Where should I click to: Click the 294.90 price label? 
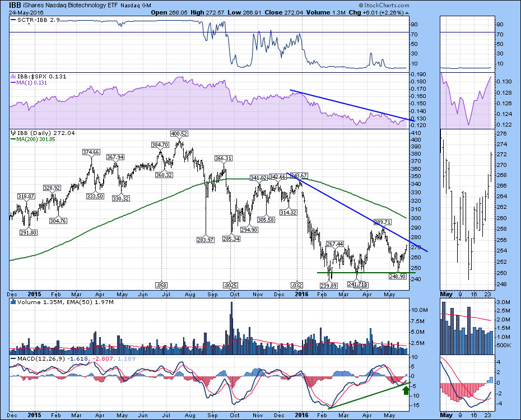[249, 230]
